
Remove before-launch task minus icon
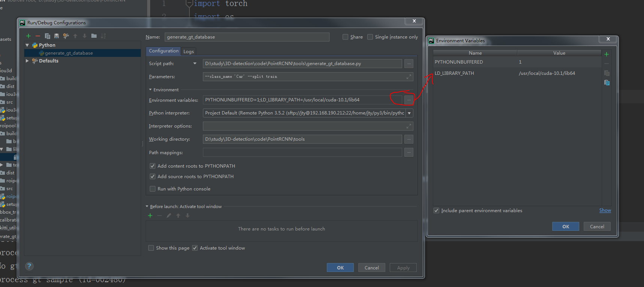[x=160, y=216]
